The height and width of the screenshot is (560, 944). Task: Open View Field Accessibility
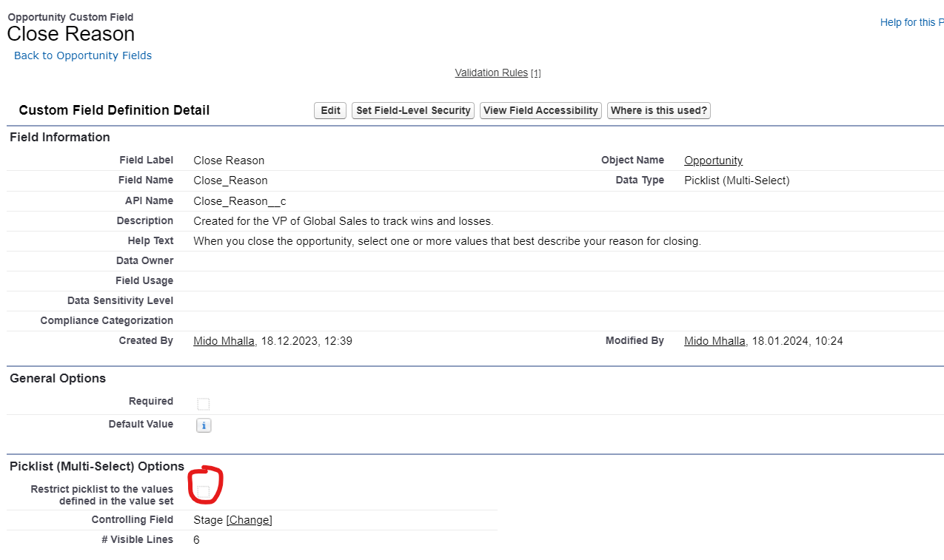540,110
